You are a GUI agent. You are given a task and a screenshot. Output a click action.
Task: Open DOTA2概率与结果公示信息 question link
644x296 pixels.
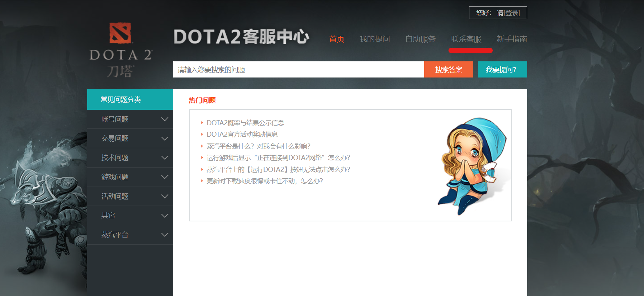coord(245,123)
